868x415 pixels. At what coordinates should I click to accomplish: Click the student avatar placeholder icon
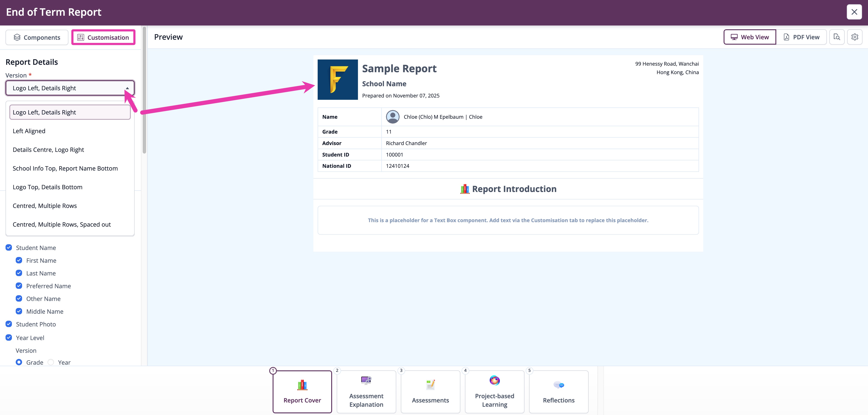(x=393, y=117)
